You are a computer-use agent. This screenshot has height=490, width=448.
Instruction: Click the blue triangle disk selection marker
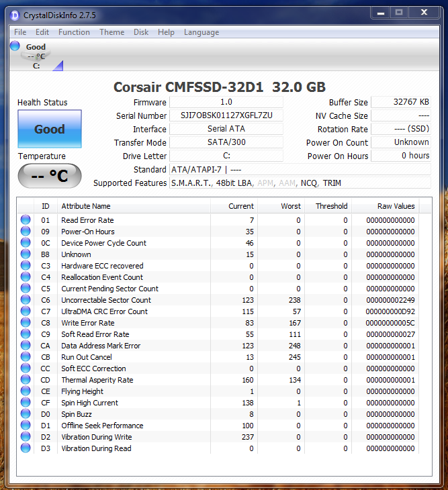(x=58, y=66)
